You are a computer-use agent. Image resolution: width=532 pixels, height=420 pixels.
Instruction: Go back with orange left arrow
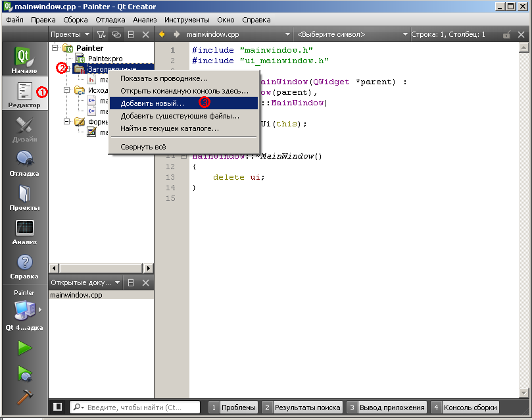coord(162,34)
